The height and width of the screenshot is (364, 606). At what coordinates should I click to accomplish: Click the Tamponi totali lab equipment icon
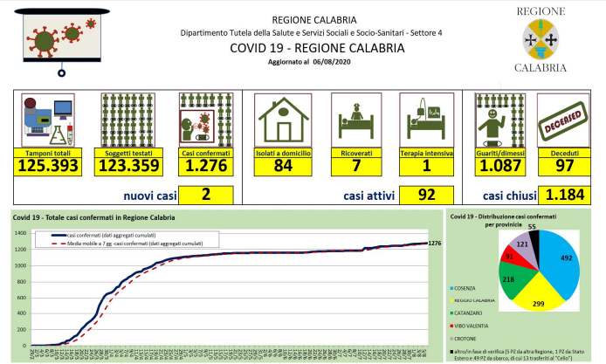tap(49, 120)
